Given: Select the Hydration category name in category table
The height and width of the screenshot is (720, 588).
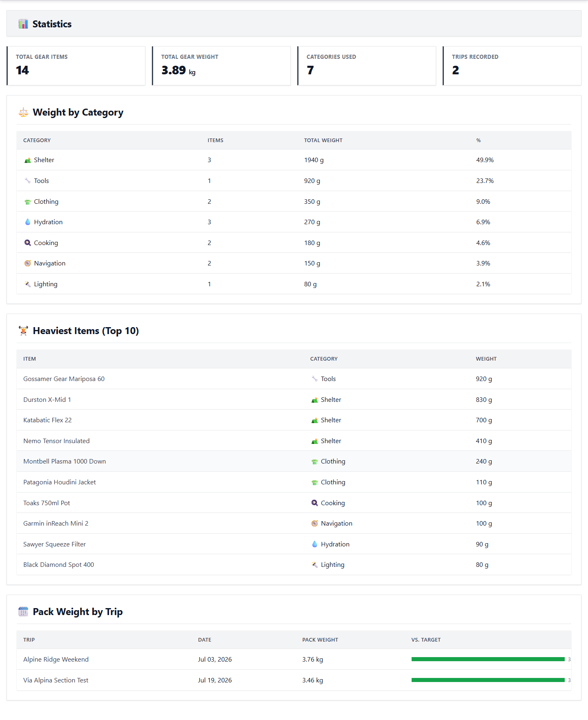Looking at the screenshot, I should coord(48,222).
